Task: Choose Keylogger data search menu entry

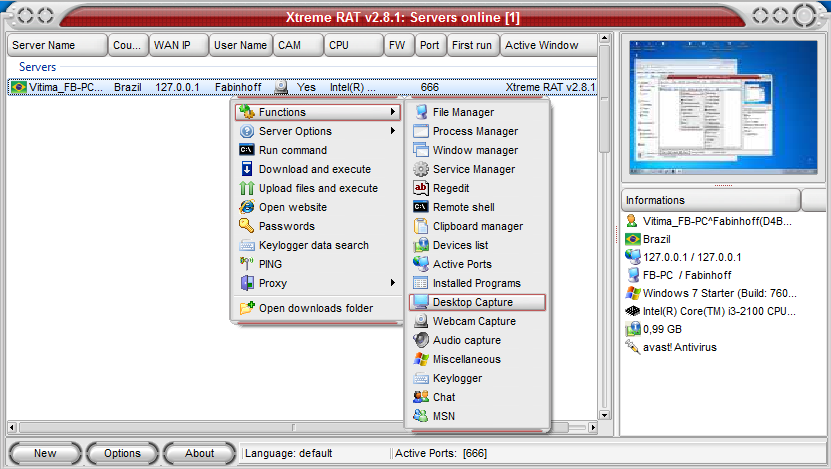Action: pos(318,245)
